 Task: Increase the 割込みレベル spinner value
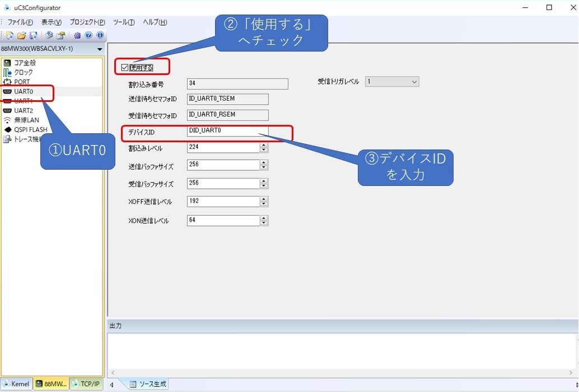pyautogui.click(x=264, y=145)
